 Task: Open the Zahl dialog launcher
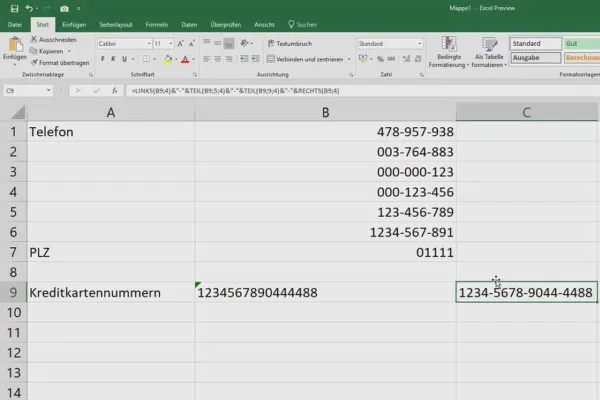(x=421, y=75)
